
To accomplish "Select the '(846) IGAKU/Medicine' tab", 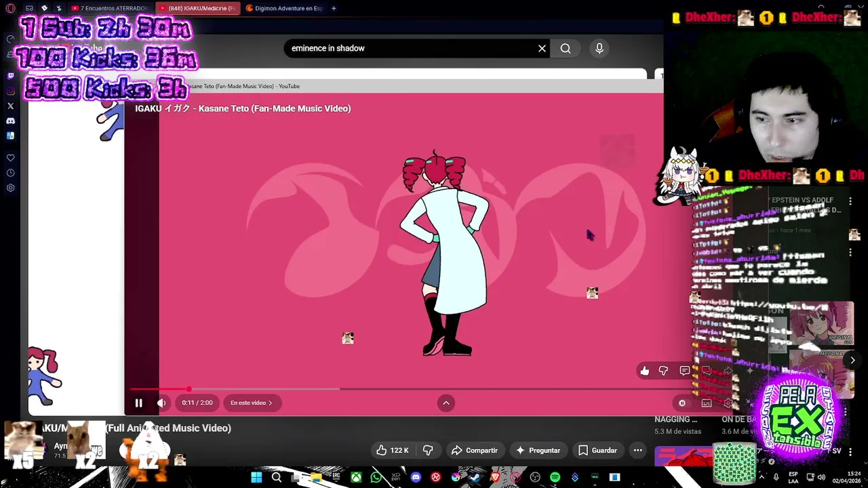I will point(197,8).
